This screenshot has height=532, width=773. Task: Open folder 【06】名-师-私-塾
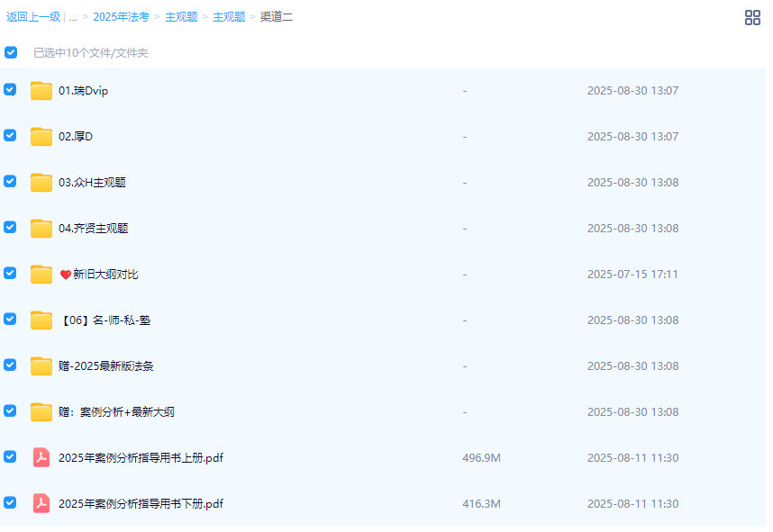coord(105,320)
